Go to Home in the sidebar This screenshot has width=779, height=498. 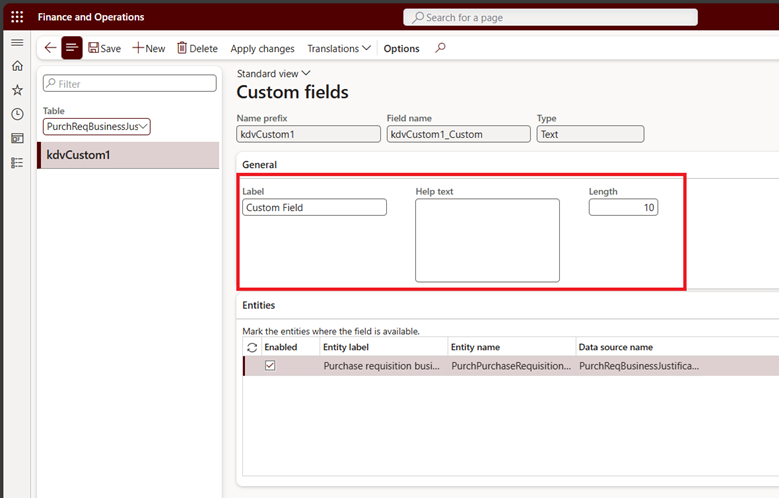pyautogui.click(x=17, y=66)
